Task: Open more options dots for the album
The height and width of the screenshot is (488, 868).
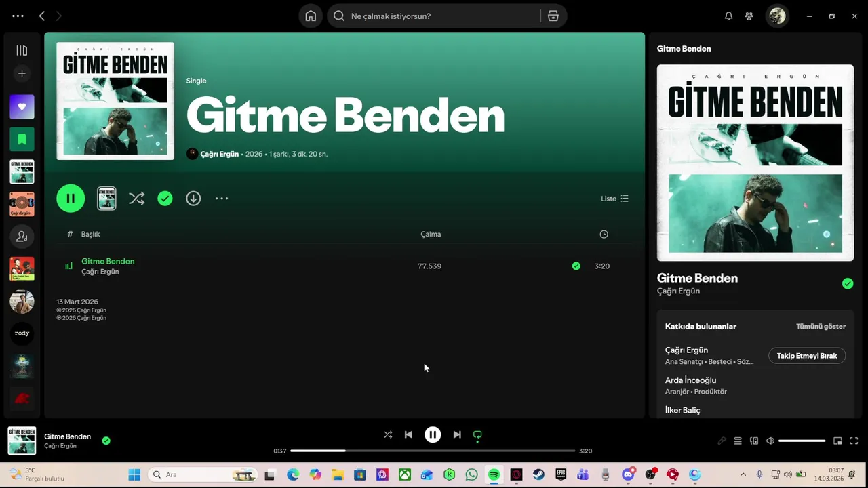Action: (x=222, y=199)
